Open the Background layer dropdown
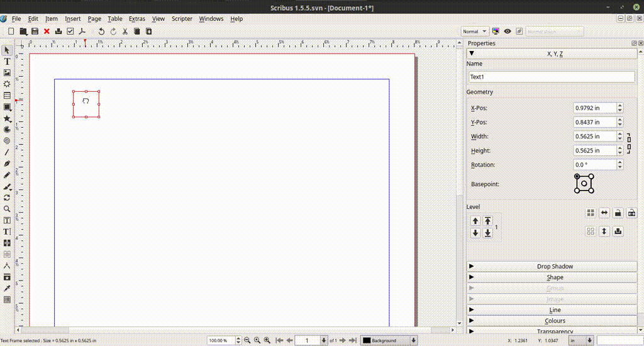 tap(389, 340)
